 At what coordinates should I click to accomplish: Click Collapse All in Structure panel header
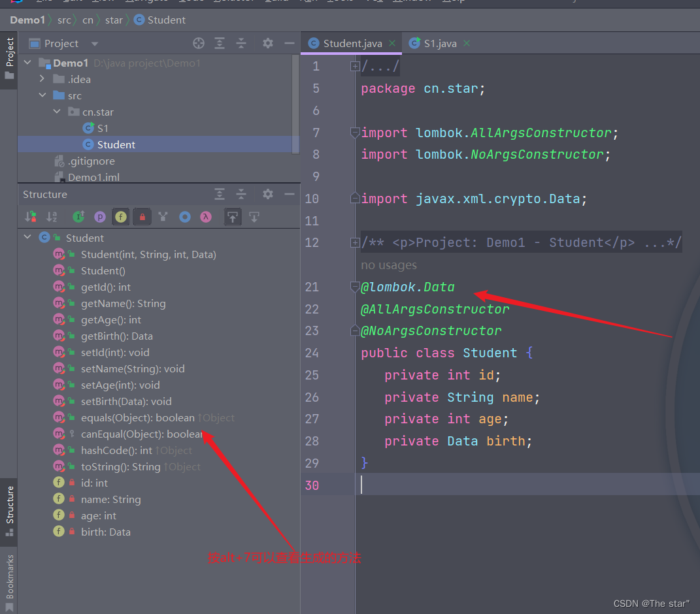(x=241, y=194)
